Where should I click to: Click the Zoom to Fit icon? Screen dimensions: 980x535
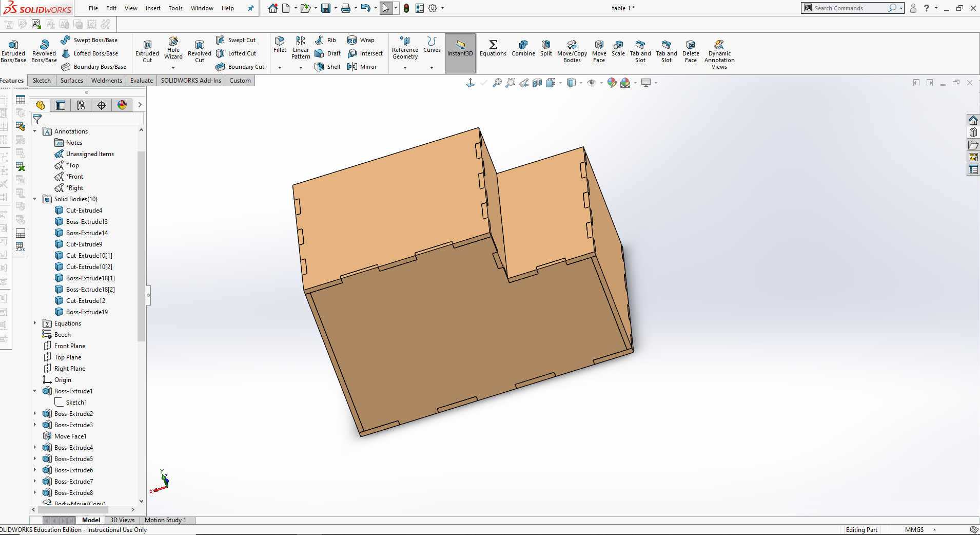(x=497, y=83)
